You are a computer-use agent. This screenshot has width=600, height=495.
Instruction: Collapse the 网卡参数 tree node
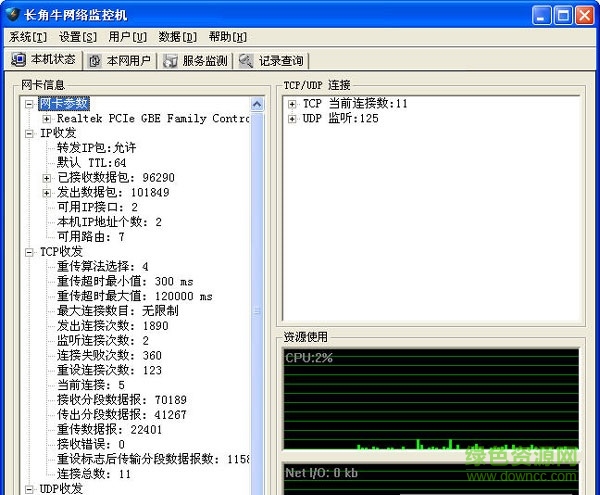[31, 104]
